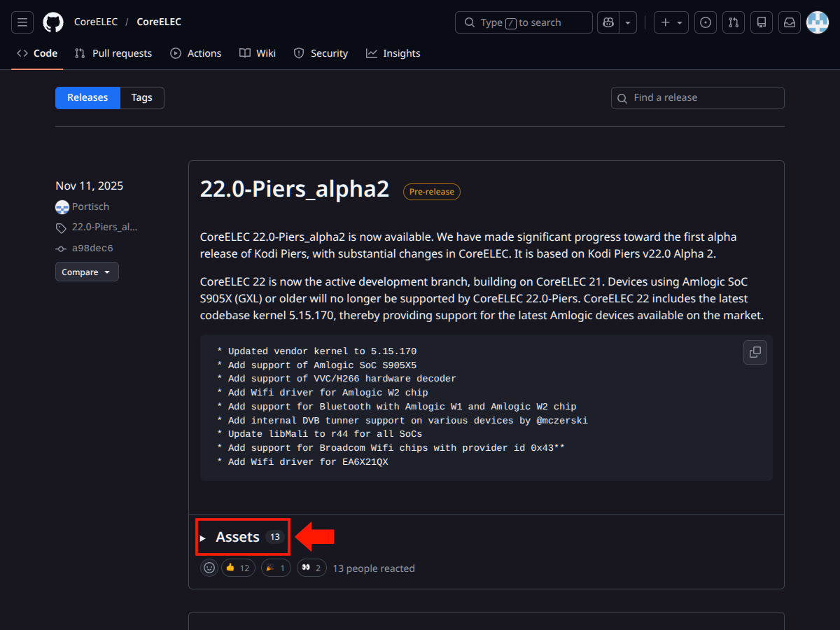View pull requests icon in header

(x=734, y=22)
